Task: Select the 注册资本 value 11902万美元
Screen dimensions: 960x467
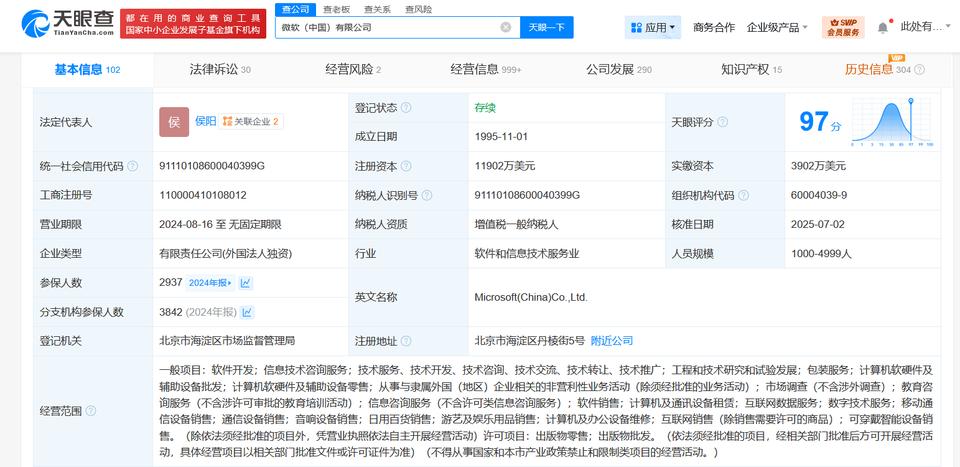Action: click(505, 166)
